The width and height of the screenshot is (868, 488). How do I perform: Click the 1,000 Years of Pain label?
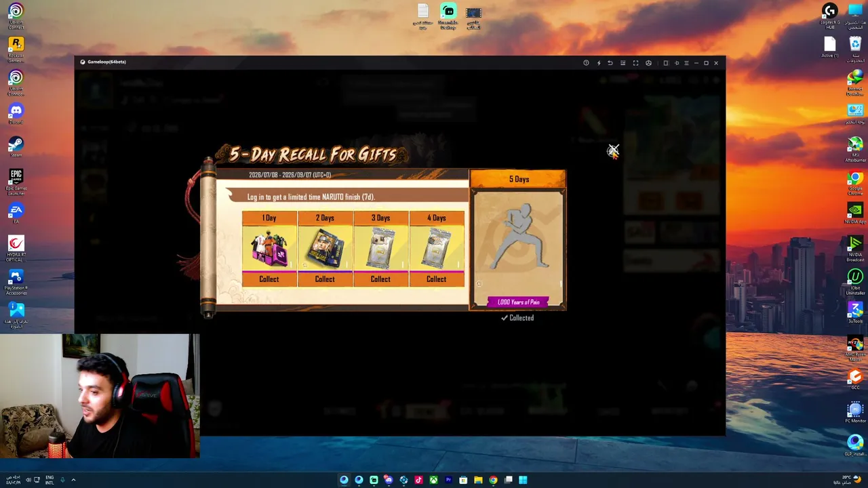(519, 302)
